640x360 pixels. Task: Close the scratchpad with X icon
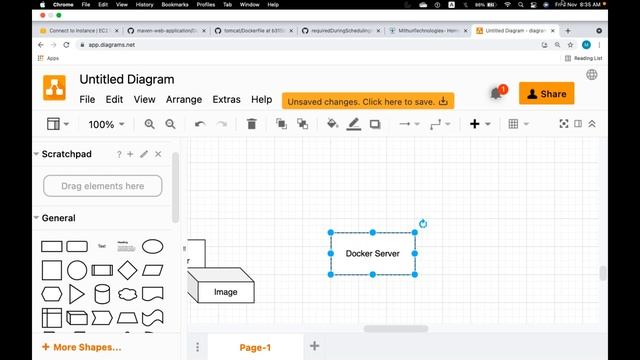click(158, 154)
